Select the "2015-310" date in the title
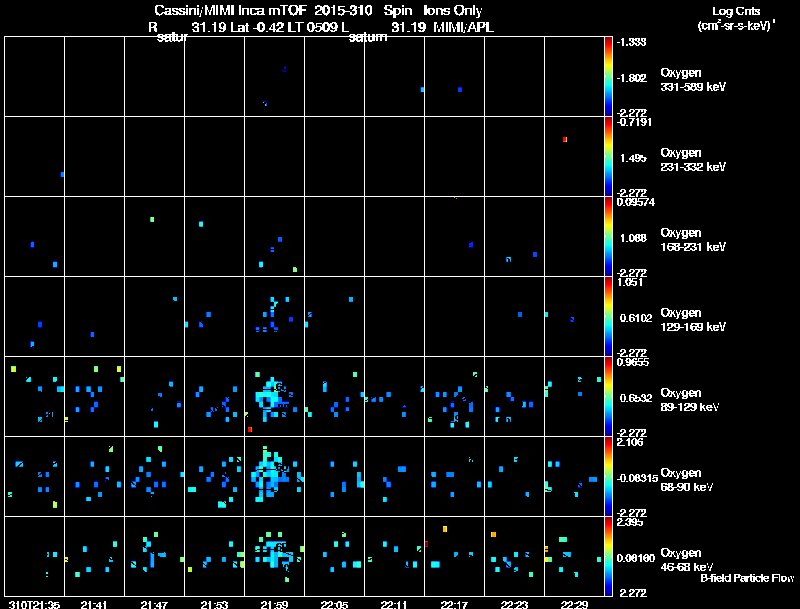Screen dimensions: 800x609 coord(343,10)
